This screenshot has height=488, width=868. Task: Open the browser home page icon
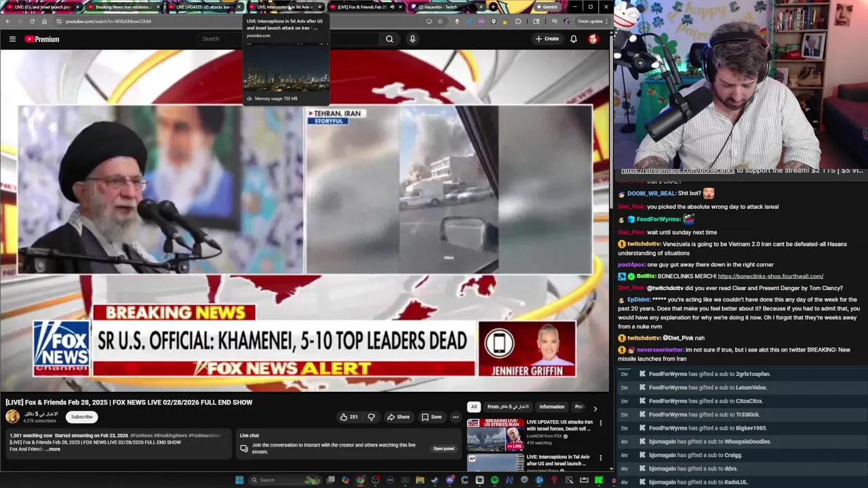coord(44,21)
